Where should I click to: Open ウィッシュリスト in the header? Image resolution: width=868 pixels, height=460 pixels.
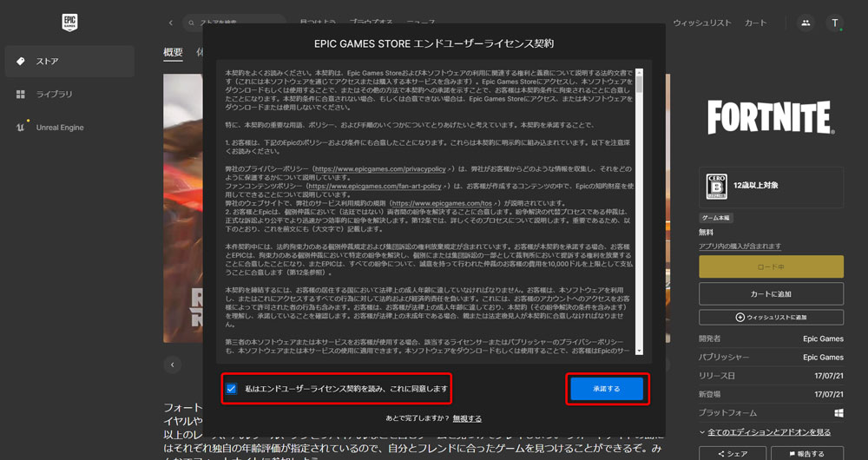702,23
